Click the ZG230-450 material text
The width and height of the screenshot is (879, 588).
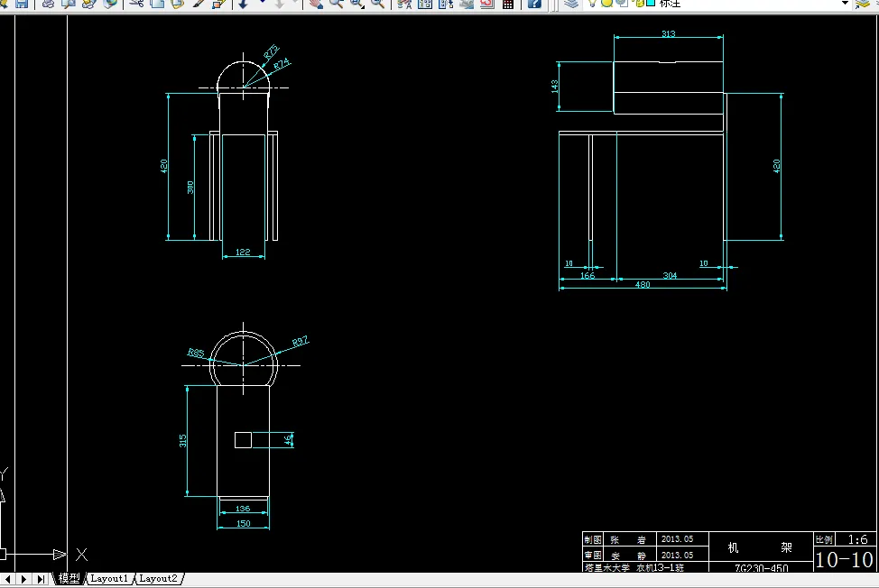pyautogui.click(x=762, y=568)
